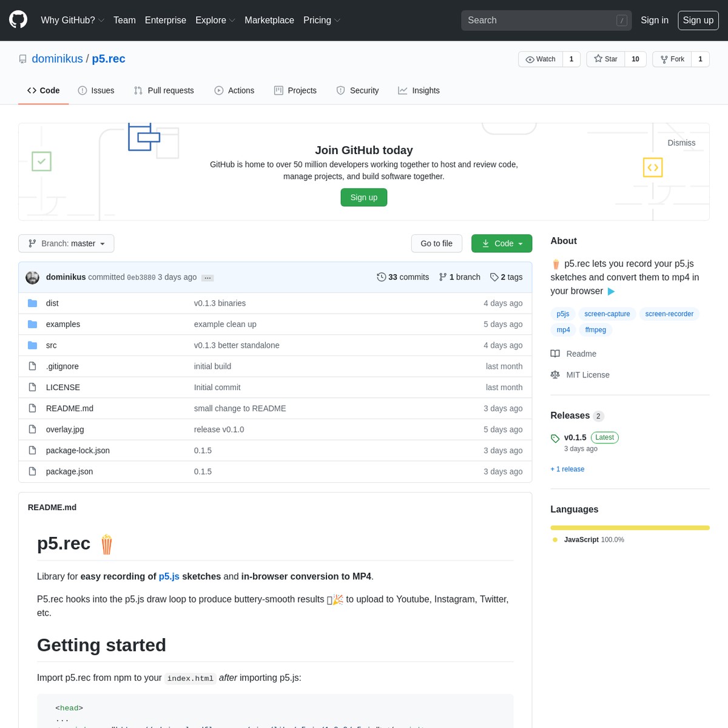Screen dimensions: 728x728
Task: Click the LICENSE file icon
Action: coord(33,387)
